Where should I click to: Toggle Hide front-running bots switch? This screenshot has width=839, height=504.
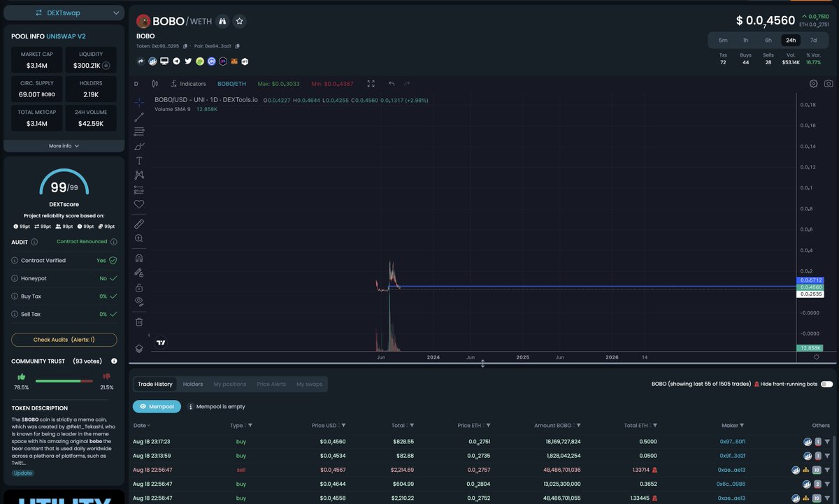pos(826,384)
